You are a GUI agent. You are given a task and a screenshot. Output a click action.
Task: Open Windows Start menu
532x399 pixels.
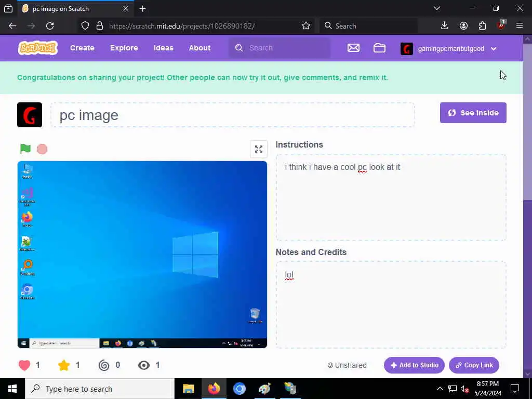(x=12, y=389)
